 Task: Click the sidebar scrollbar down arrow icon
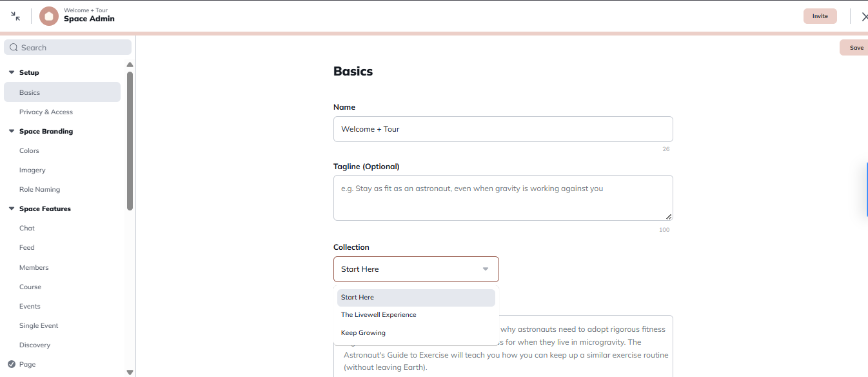pyautogui.click(x=130, y=372)
